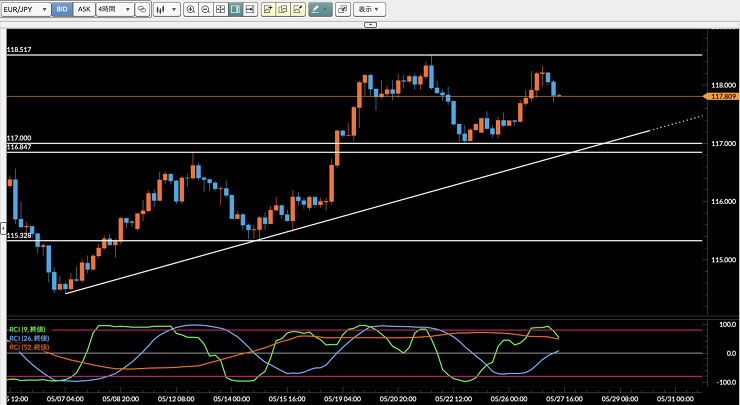Click the second yellow chart-object icon
Screen dimensions: 740x405
283,9
